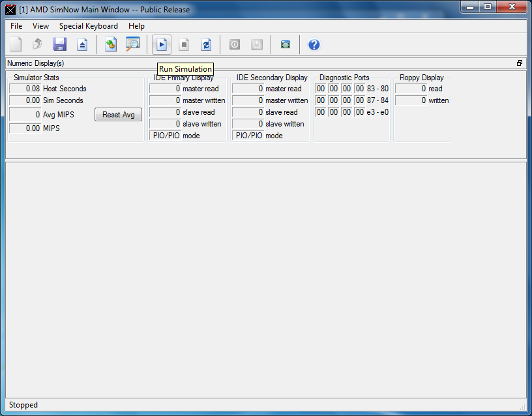This screenshot has height=416, width=532.
Task: Click the grayed soft-sleep toolbar icon
Action: coord(235,44)
